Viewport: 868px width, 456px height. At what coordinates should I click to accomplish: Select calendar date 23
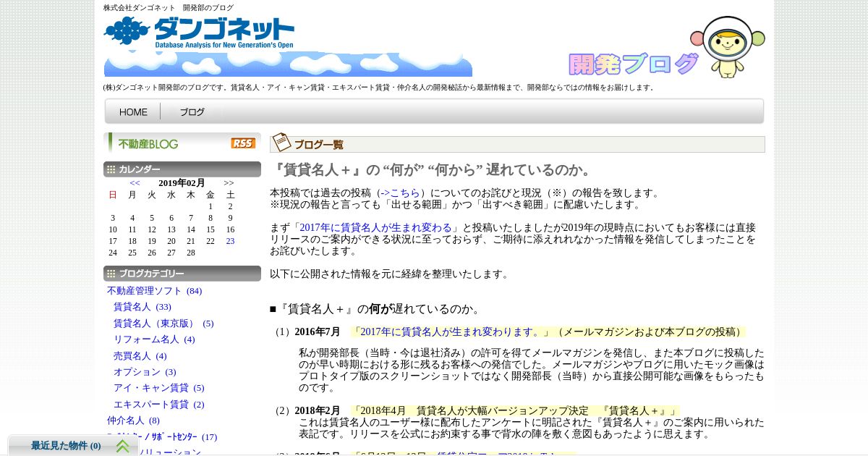pyautogui.click(x=230, y=241)
